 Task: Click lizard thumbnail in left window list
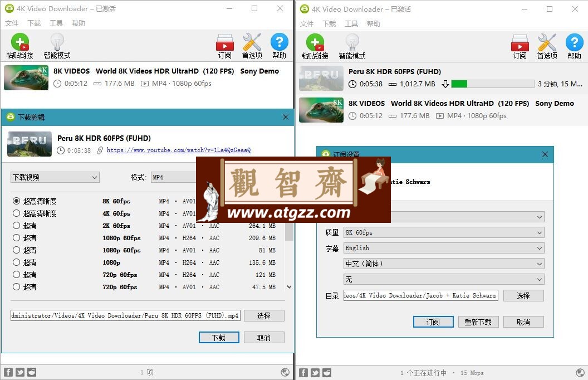pos(26,77)
